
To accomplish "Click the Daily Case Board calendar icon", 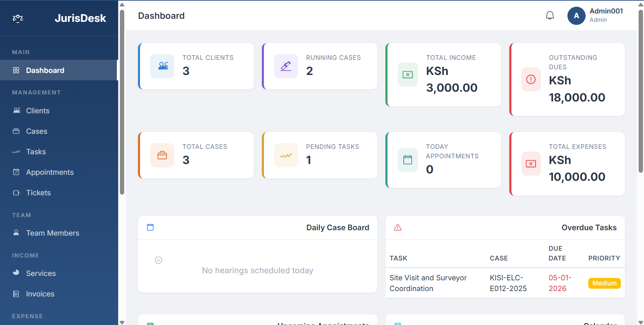I will pyautogui.click(x=150, y=228).
